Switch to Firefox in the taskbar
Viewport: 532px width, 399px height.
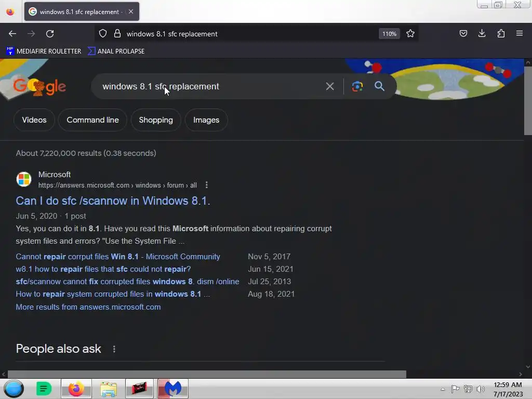(x=76, y=389)
